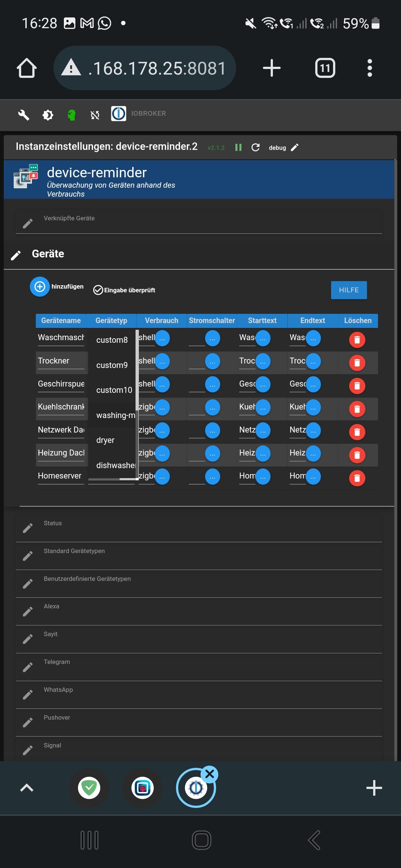
Task: Tap the address bar 168.178.25:8081
Action: (x=145, y=68)
